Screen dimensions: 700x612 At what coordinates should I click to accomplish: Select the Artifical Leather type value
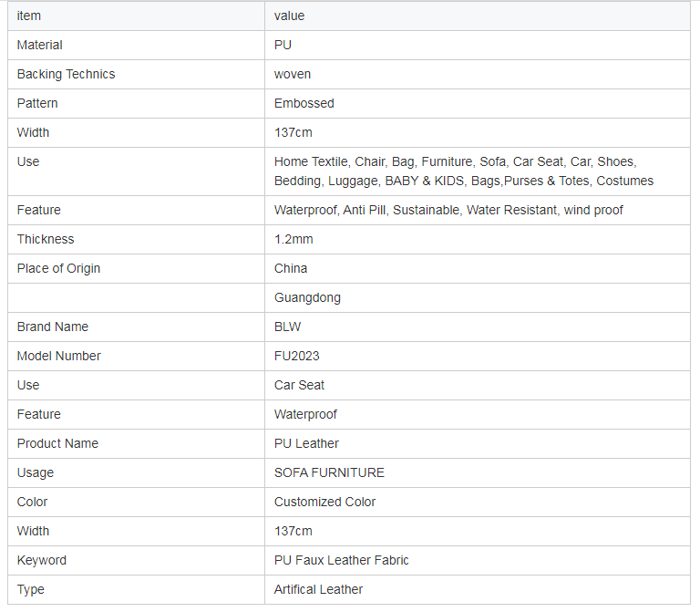[x=318, y=590]
